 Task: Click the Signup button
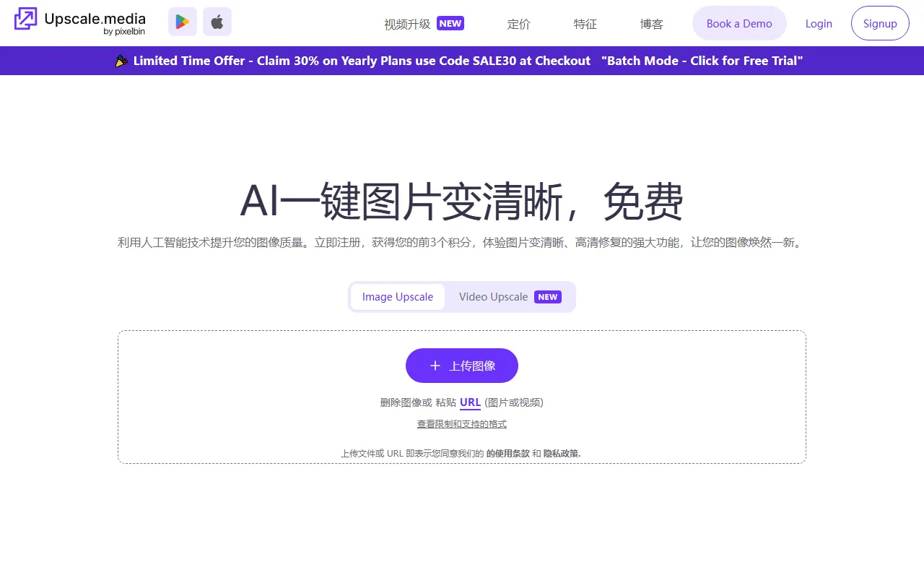pos(880,22)
